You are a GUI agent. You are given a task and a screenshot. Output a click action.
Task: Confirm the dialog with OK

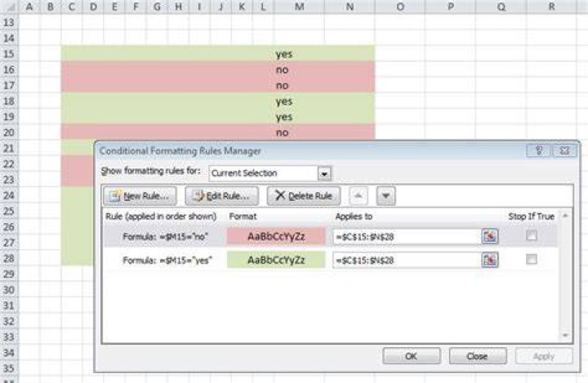[x=412, y=356]
